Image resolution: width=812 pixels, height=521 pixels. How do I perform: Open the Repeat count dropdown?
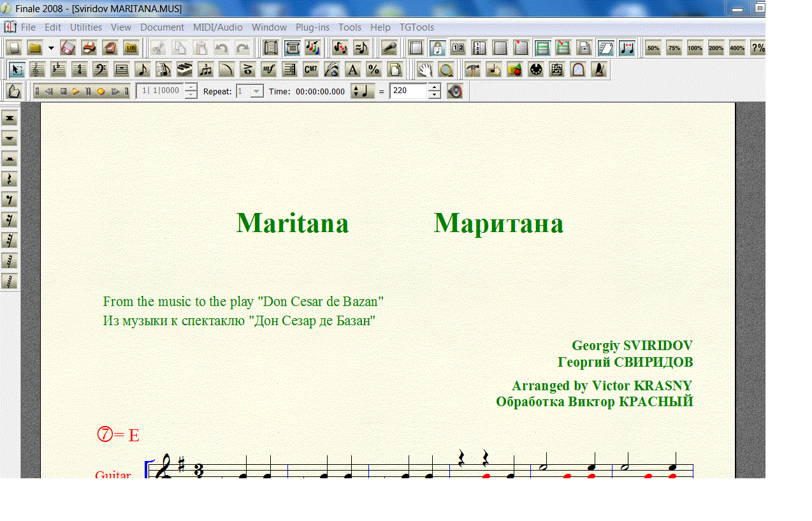[x=256, y=91]
